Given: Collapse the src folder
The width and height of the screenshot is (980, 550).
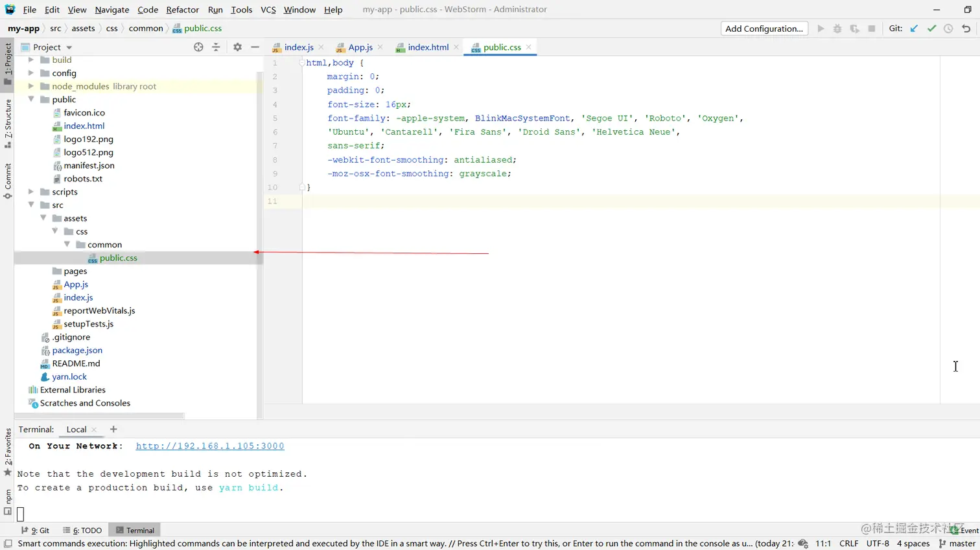Looking at the screenshot, I should pyautogui.click(x=30, y=205).
